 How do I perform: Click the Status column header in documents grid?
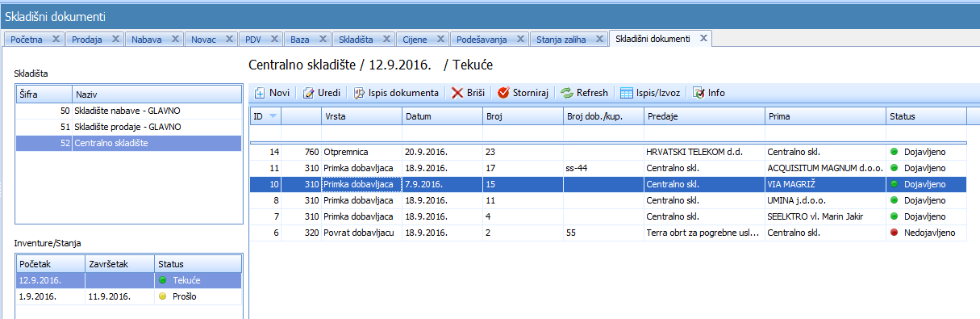(927, 116)
